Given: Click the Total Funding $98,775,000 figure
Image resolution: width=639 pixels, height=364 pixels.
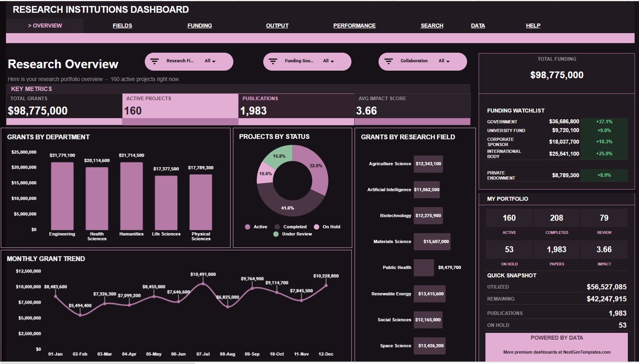Looking at the screenshot, I should 557,75.
